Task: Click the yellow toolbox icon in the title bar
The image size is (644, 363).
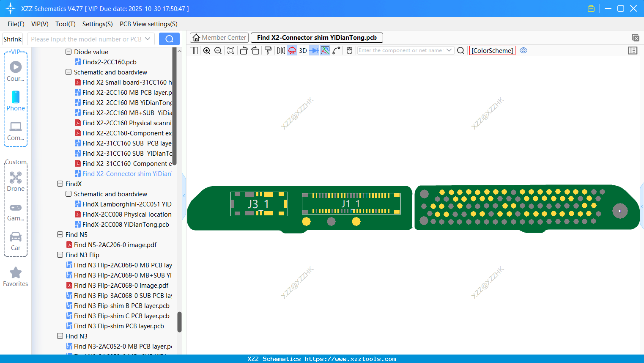Action: 591,8
